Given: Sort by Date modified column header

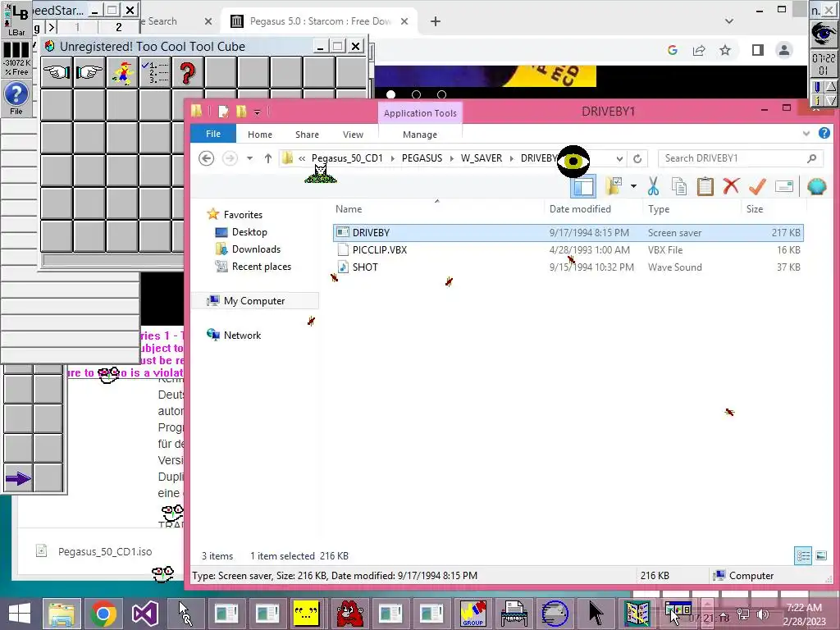Looking at the screenshot, I should pos(593,209).
